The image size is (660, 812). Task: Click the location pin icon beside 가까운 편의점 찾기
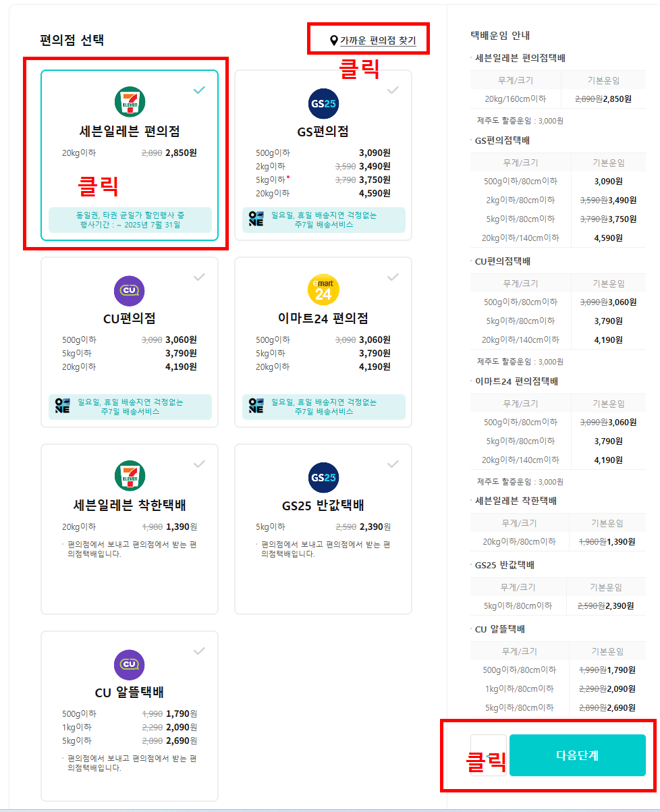point(333,41)
